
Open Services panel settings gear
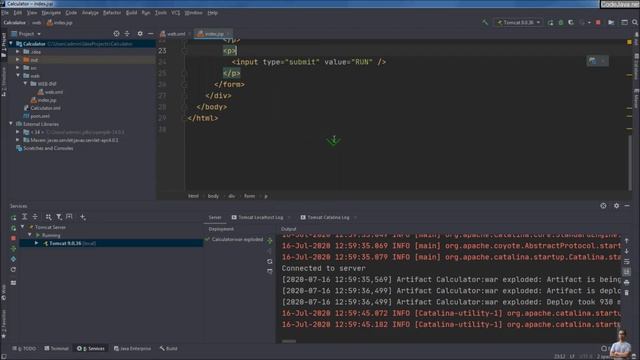pos(616,206)
